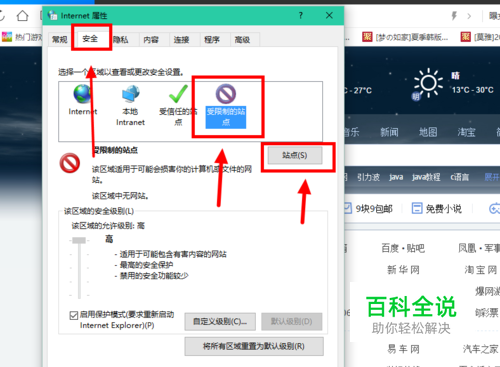This screenshot has width=500, height=367.
Task: Click the 站点(S) button
Action: click(295, 155)
